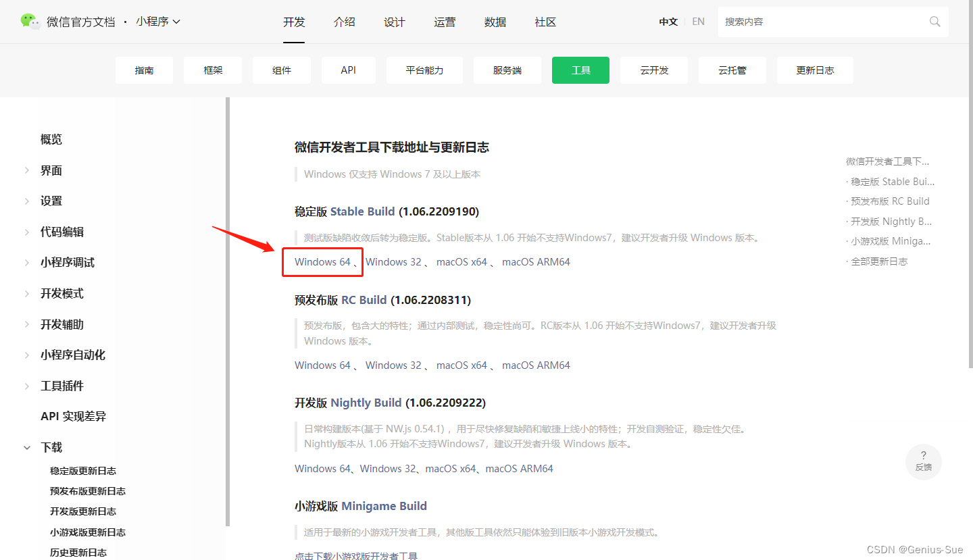Screen dimensions: 973x560
Task: Open the 云开发 sub-navigation tab
Action: tap(654, 70)
